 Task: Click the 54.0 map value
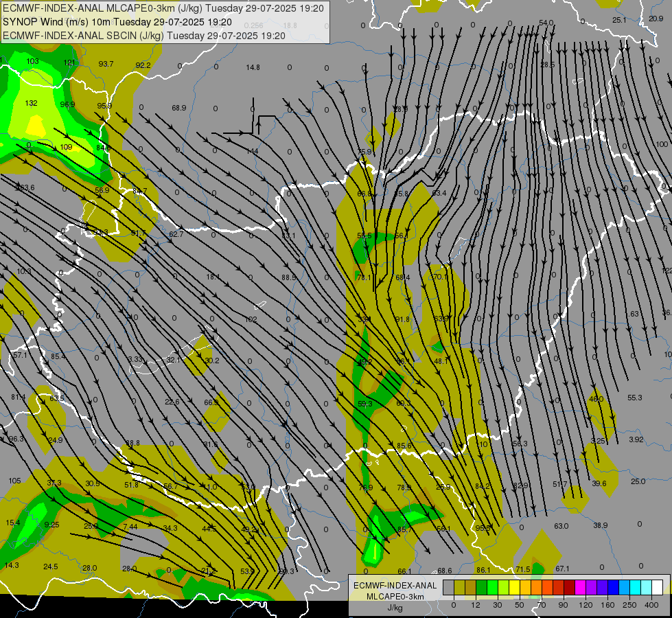pyautogui.click(x=546, y=23)
